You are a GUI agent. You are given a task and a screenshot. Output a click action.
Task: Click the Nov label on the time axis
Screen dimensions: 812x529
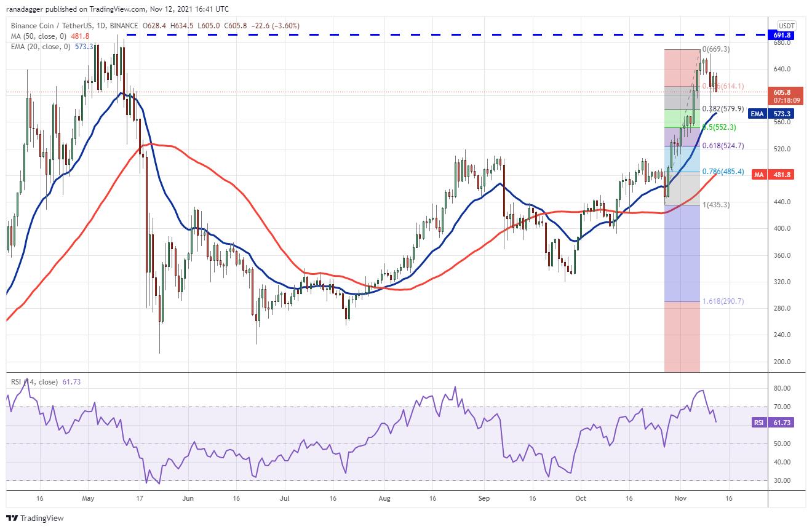680,499
